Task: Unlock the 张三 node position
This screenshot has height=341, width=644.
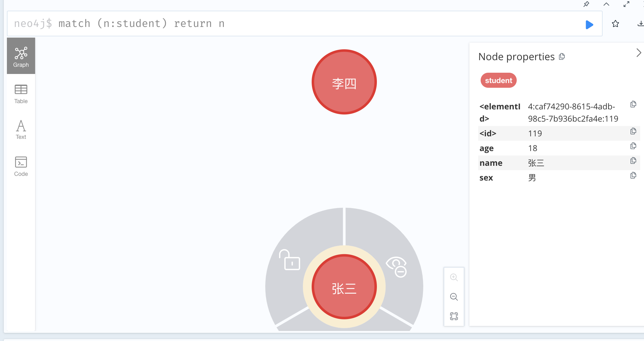Action: point(290,260)
